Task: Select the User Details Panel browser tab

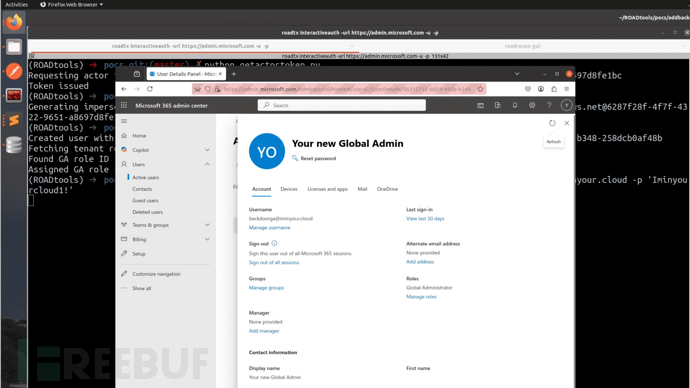Action: [186, 74]
